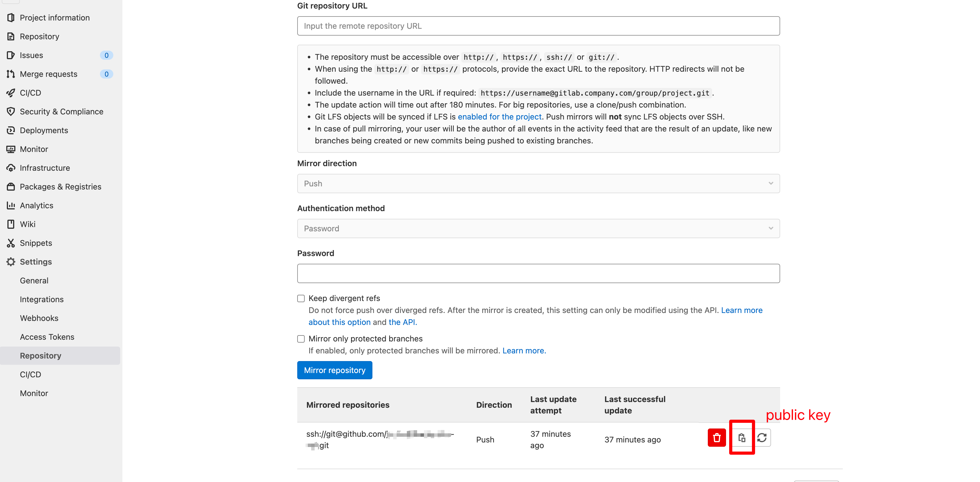Screen dimensions: 980x482
Task: Follow 'the API.' documentation link
Action: coord(403,322)
